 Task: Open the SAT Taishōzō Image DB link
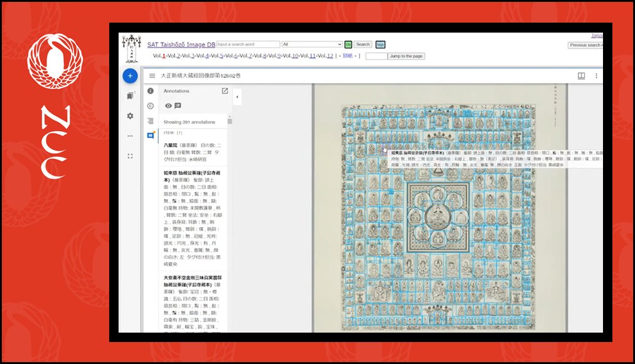(x=181, y=45)
